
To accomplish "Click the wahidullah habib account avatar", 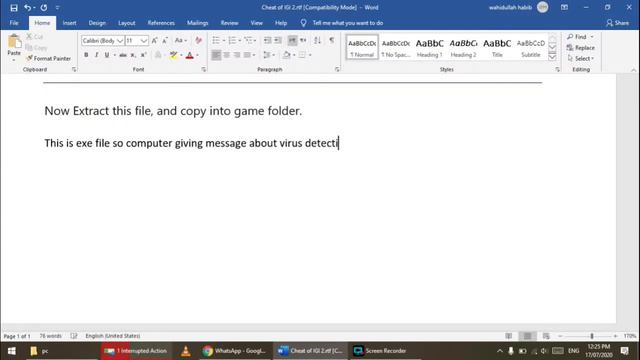I will 542,7.
